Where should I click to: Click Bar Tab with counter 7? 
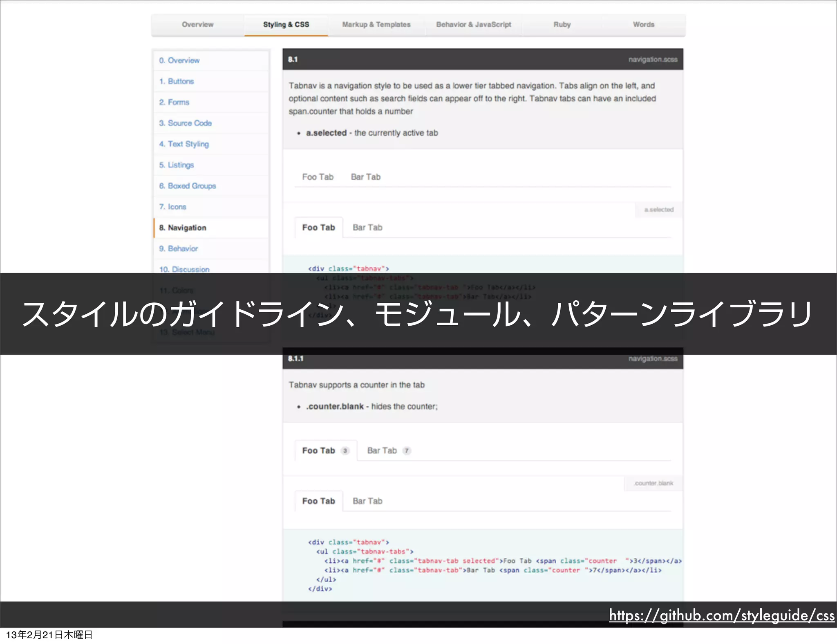point(389,450)
